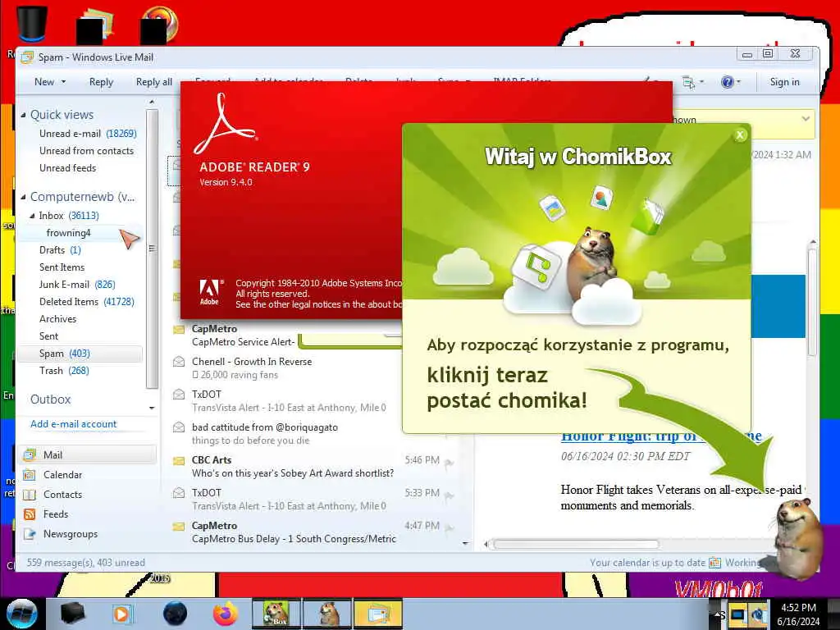Open the Help icon's dropdown arrow

(x=739, y=82)
